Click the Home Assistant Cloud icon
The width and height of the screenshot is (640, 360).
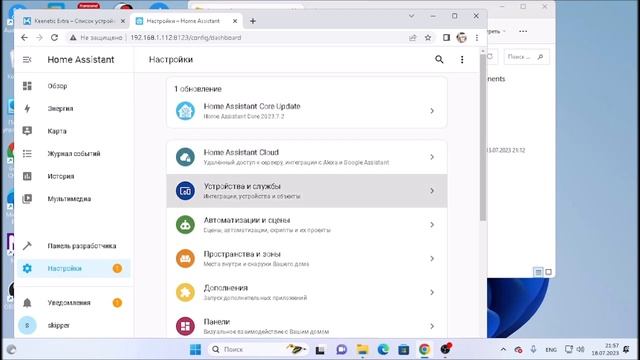[185, 157]
